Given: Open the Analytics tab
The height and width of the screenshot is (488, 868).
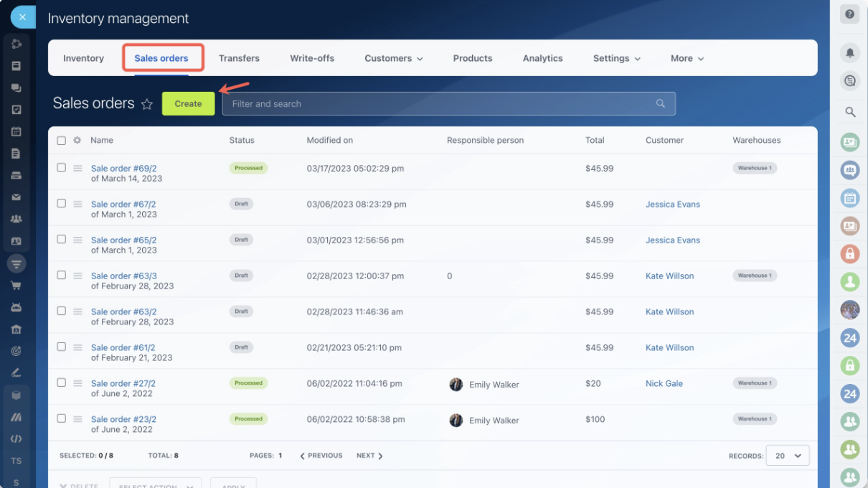Looking at the screenshot, I should (542, 58).
